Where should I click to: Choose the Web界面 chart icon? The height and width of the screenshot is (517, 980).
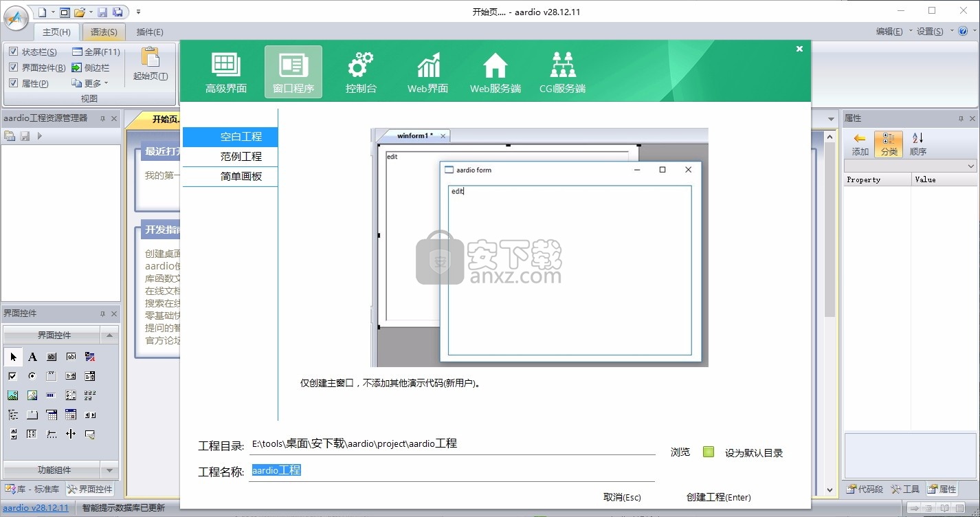coord(428,71)
